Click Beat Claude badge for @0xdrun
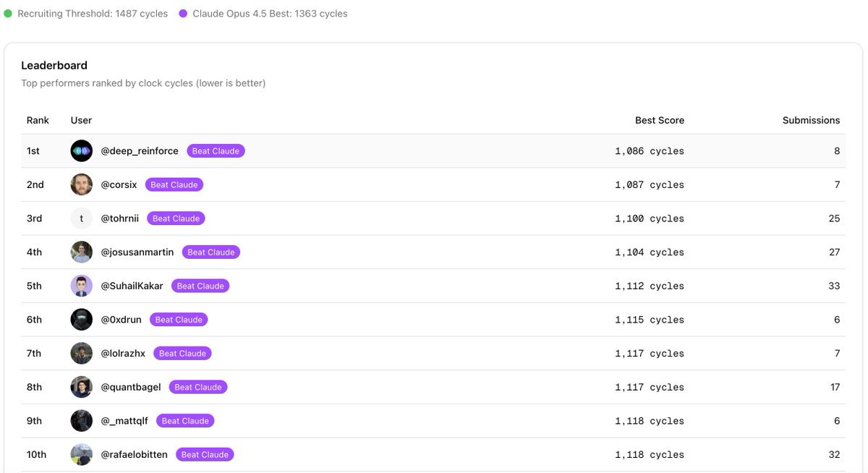868x473 pixels. (x=179, y=320)
